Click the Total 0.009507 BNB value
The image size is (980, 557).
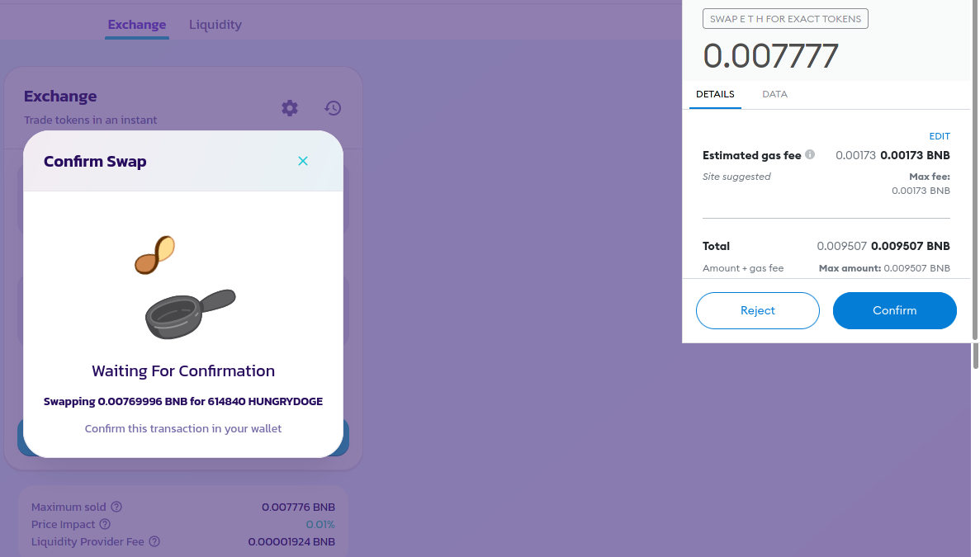click(910, 246)
